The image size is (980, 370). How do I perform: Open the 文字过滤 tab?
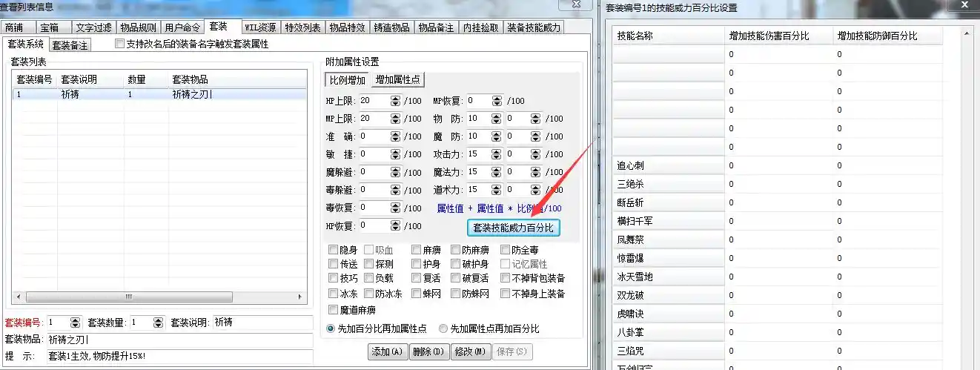pyautogui.click(x=93, y=27)
